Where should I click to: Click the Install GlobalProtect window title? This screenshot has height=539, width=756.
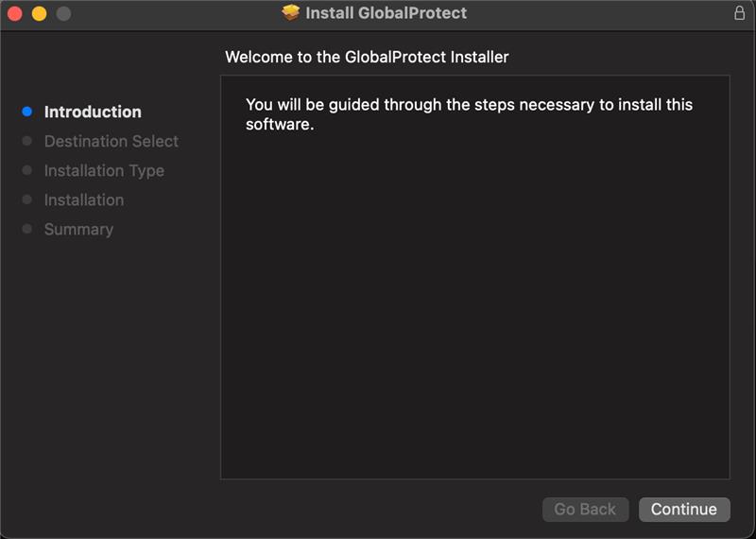(x=387, y=13)
